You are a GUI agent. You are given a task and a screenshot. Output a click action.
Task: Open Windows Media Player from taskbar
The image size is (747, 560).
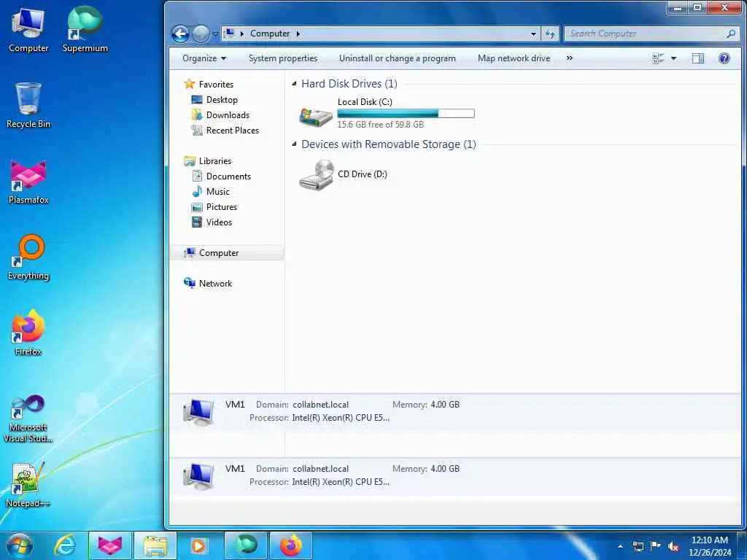[x=198, y=545]
